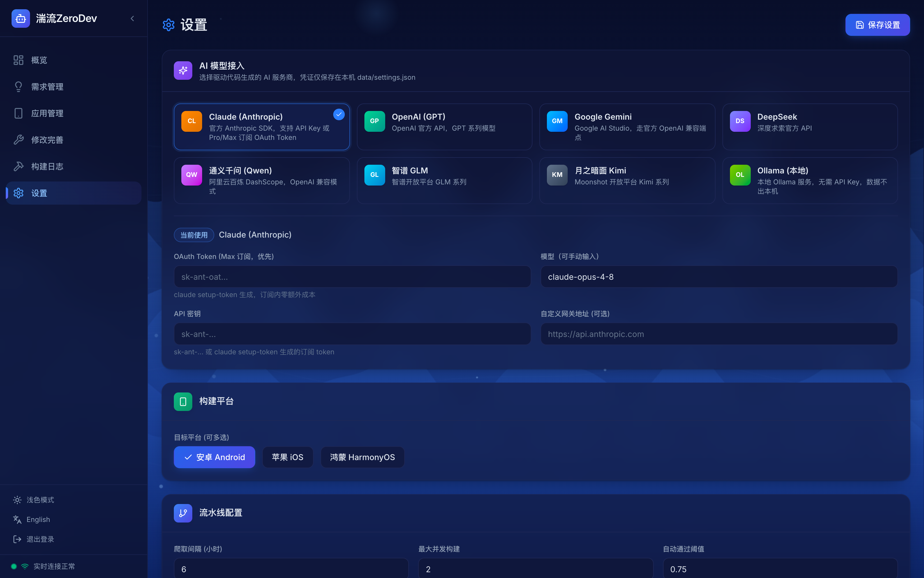Click the green GP badge icon

(375, 121)
